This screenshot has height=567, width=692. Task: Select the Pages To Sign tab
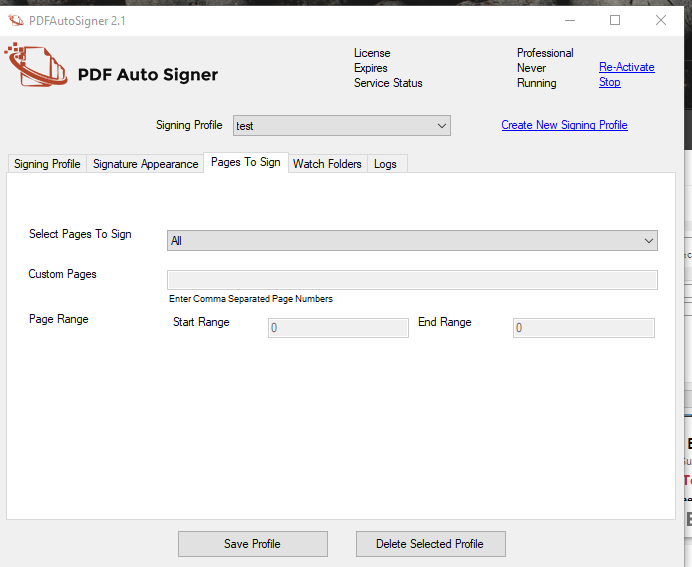246,162
